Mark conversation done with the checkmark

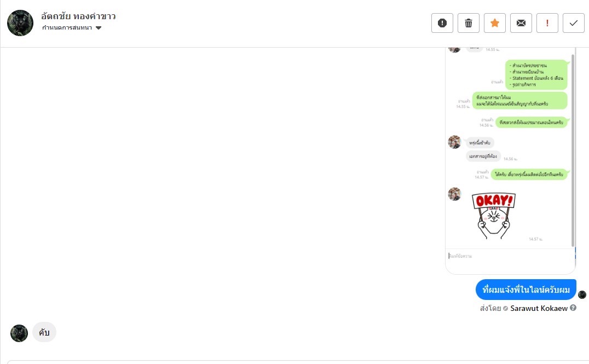coord(574,23)
